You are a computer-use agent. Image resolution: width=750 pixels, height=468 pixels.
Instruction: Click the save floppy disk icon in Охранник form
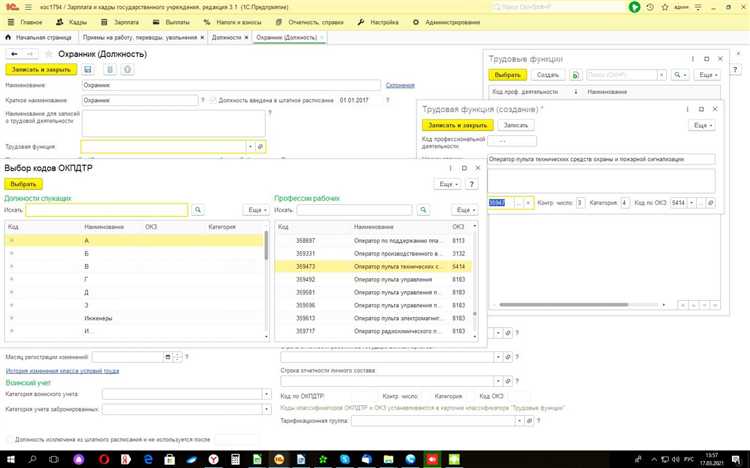[88, 70]
